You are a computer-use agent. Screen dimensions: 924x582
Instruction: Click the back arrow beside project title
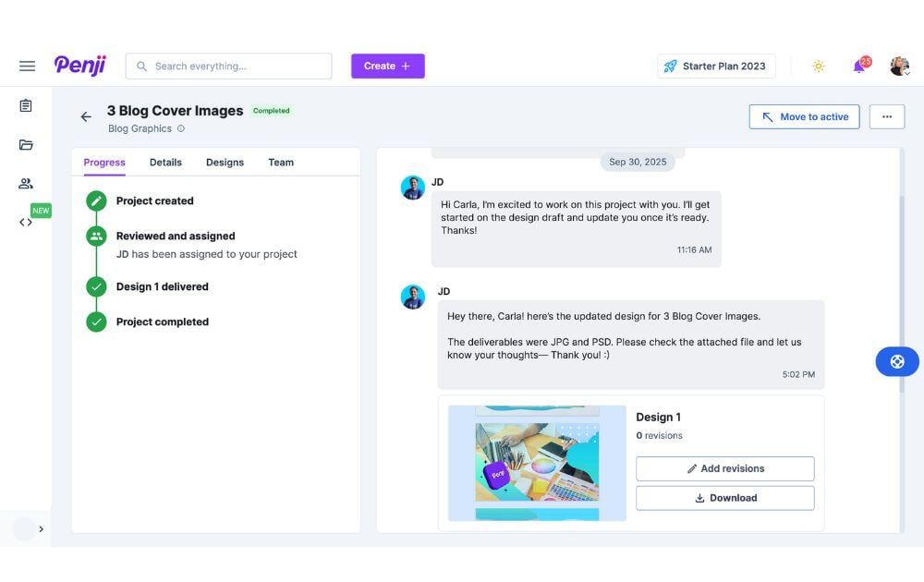click(86, 116)
